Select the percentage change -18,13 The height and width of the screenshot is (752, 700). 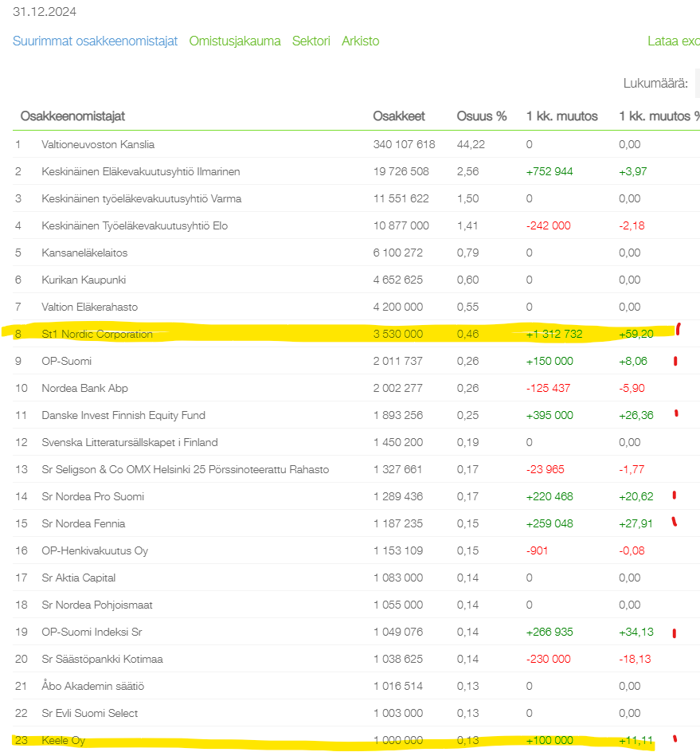coord(635,660)
